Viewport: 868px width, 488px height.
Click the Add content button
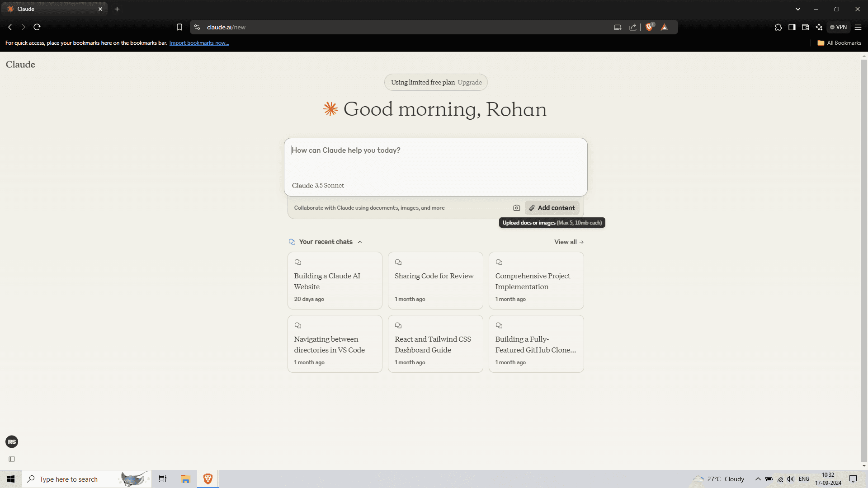click(552, 208)
